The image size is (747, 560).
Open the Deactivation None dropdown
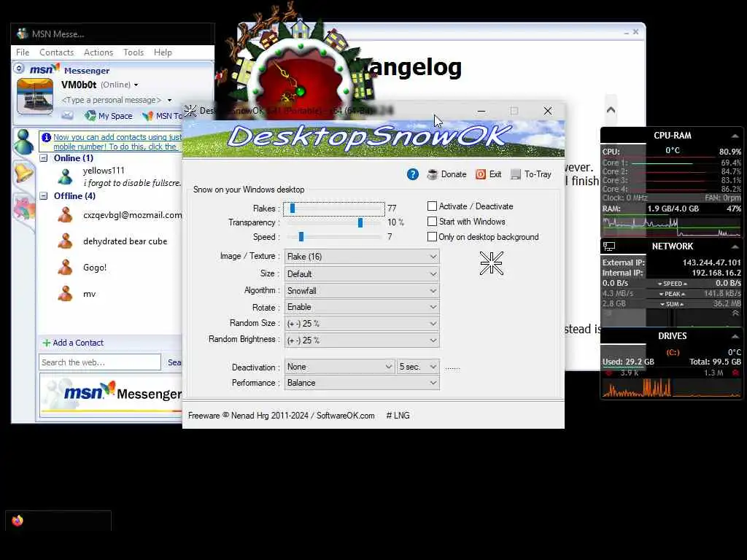339,367
